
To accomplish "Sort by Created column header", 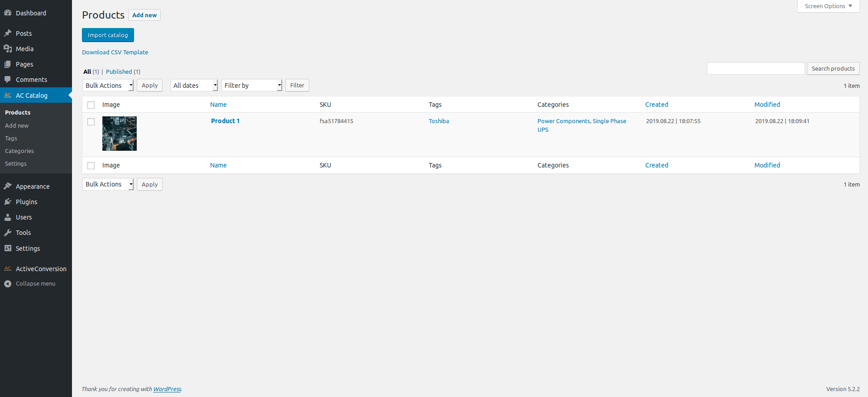I will (657, 105).
